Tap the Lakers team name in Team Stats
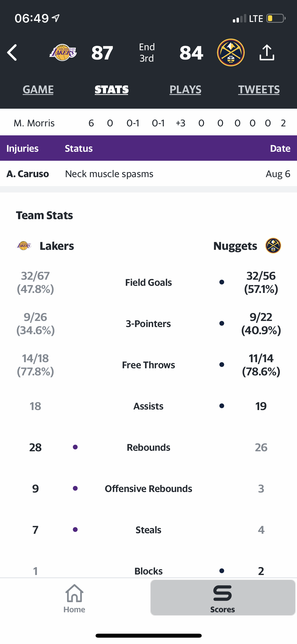 [x=57, y=246]
